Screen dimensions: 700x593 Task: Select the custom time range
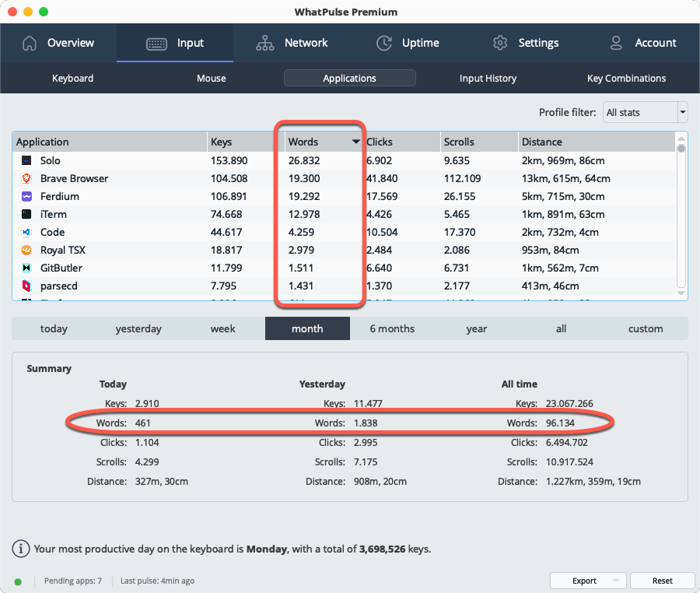[646, 328]
